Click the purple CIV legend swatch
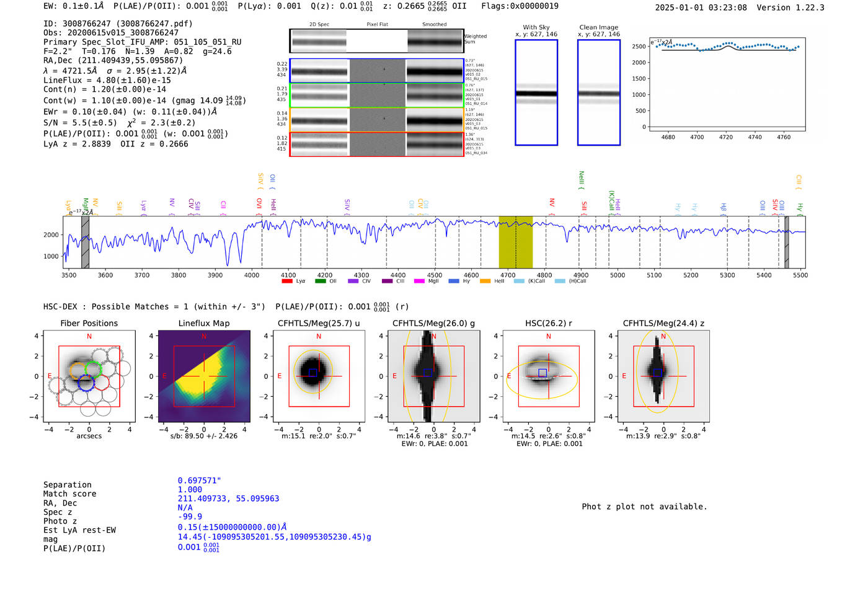 [353, 282]
